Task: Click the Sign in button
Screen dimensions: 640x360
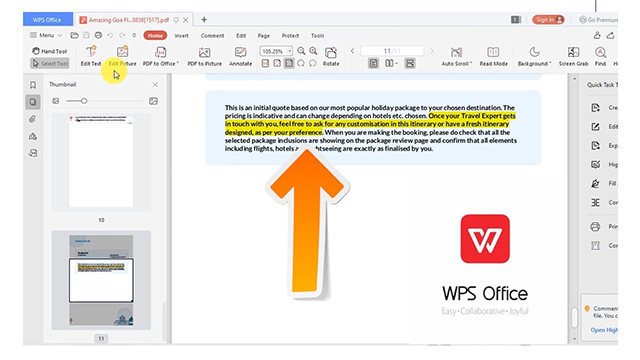Action: click(x=548, y=20)
